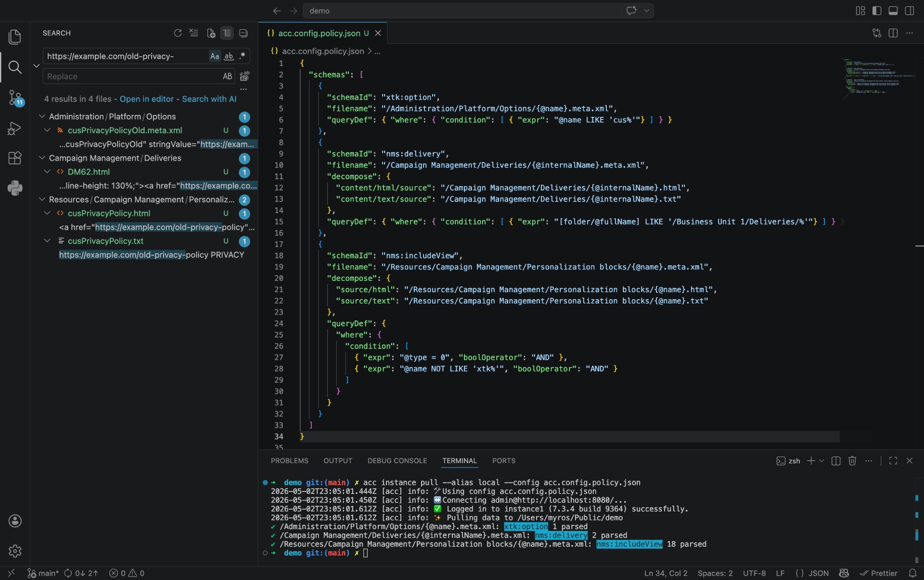Switch to the DEBUG CONSOLE tab
This screenshot has height=580, width=924.
click(x=397, y=461)
